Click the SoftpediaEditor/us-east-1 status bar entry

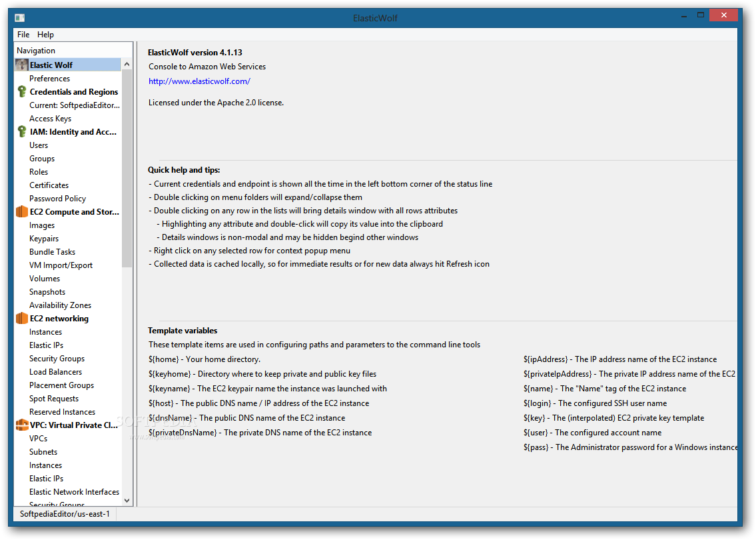pyautogui.click(x=65, y=514)
